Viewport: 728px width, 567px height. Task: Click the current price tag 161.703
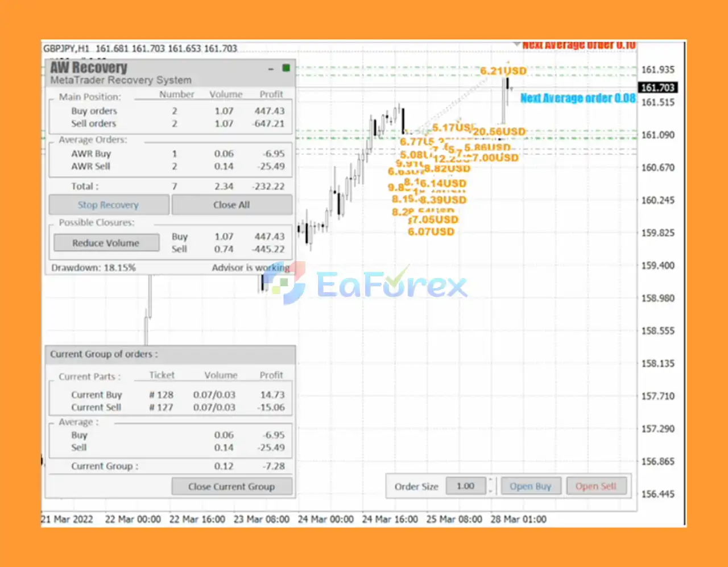[x=657, y=88]
